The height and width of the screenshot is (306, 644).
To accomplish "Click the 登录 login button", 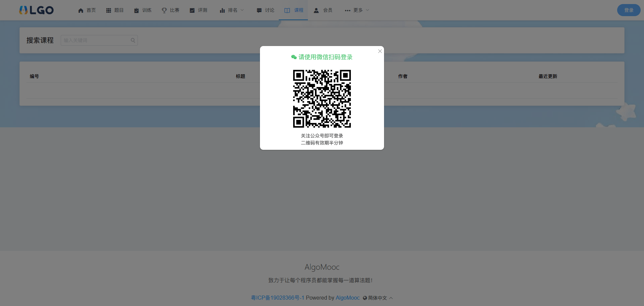I will [629, 10].
